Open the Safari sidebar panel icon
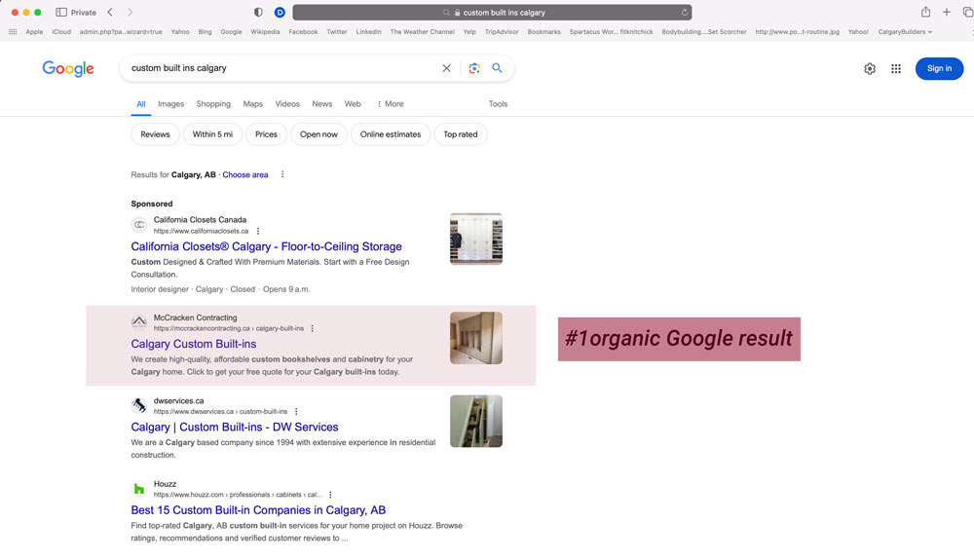The width and height of the screenshot is (974, 560). click(60, 12)
